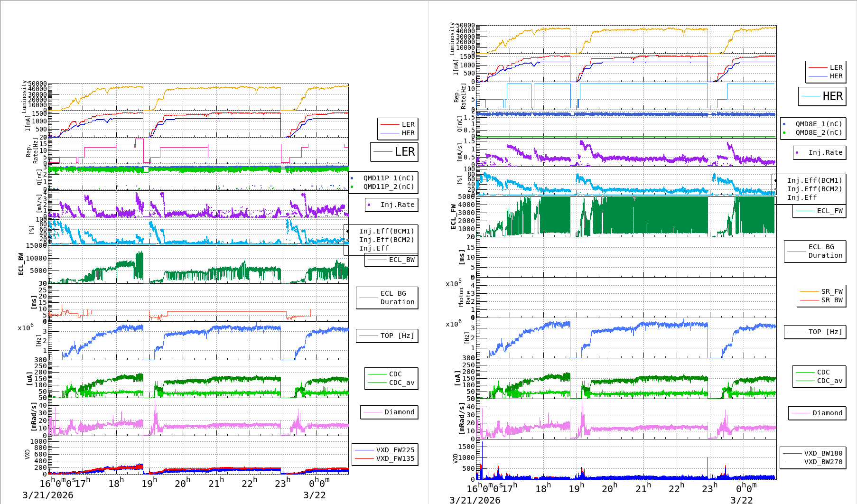Select QMD11P_1(nC) legend entry

[x=388, y=178]
